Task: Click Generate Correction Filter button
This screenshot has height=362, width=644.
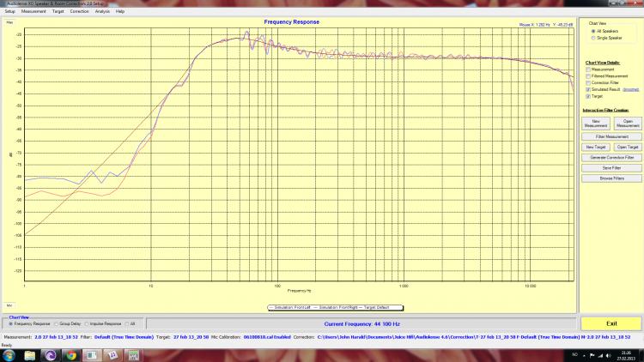Action: pyautogui.click(x=611, y=158)
